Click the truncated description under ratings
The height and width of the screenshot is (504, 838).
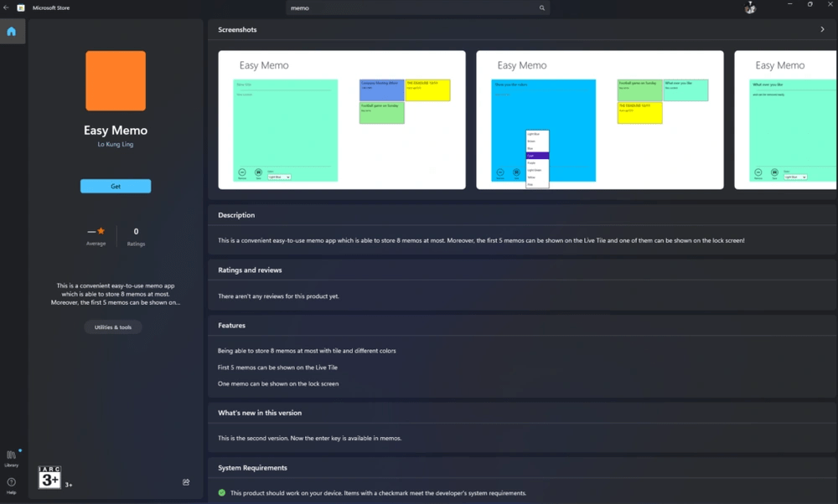[x=116, y=294]
